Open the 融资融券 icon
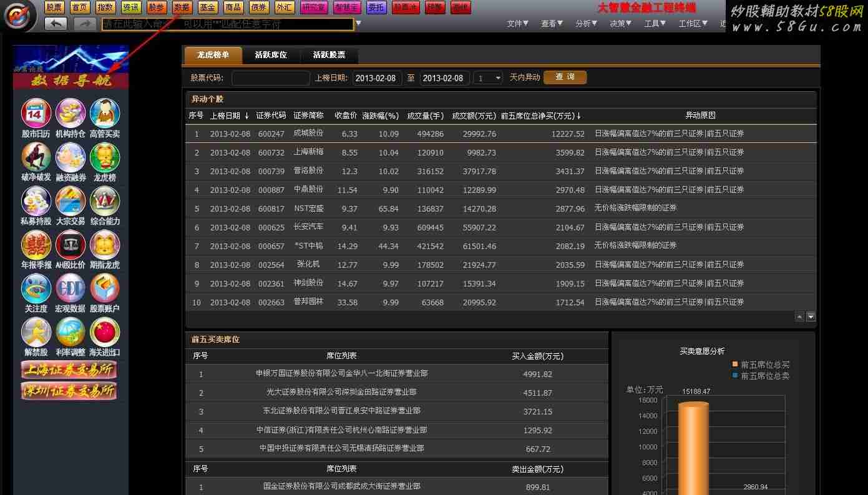The height and width of the screenshot is (495, 868). pos(71,157)
